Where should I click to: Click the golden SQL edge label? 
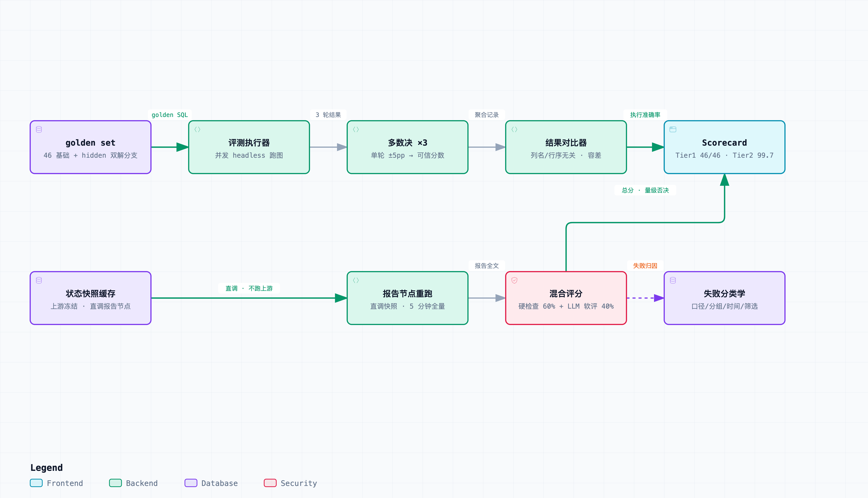(170, 115)
